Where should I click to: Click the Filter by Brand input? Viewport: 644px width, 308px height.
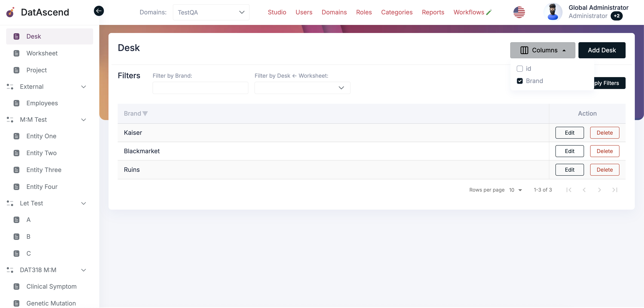[200, 88]
